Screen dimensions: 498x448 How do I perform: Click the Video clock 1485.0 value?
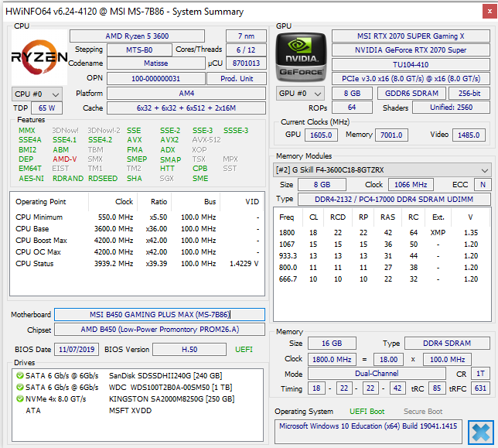tap(469, 135)
